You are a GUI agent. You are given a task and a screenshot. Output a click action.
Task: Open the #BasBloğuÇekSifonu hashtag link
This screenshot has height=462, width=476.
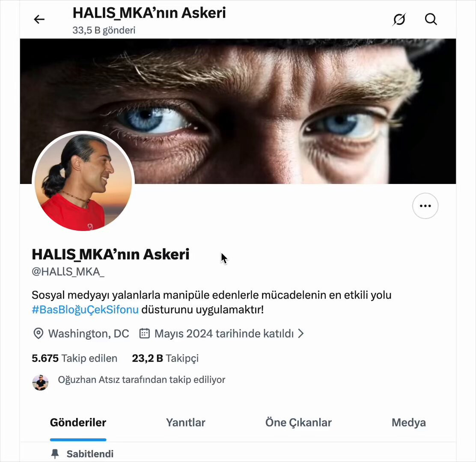[x=85, y=310]
